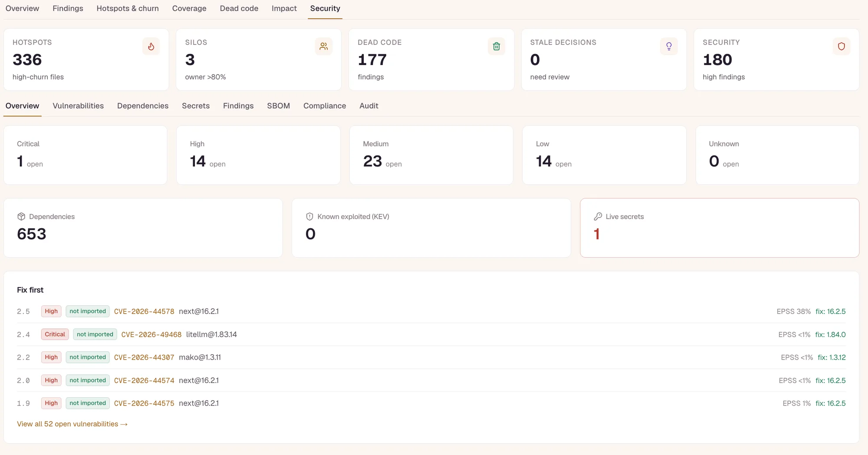
Task: Select the Impact tab
Action: [284, 8]
